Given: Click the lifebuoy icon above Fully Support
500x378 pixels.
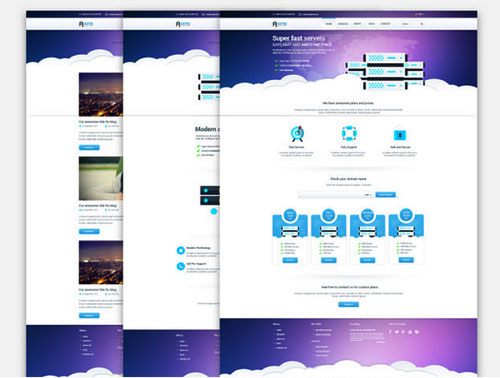Looking at the screenshot, I should [x=349, y=134].
